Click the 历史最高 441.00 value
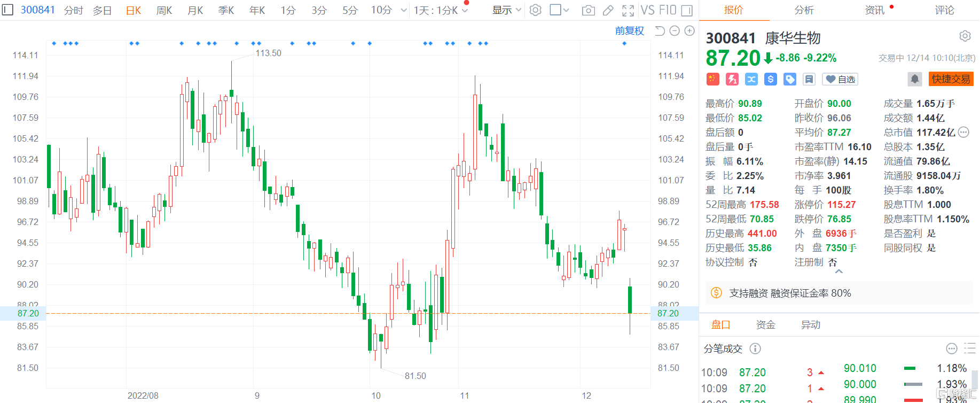Viewport: 980px width, 403px height. [762, 234]
